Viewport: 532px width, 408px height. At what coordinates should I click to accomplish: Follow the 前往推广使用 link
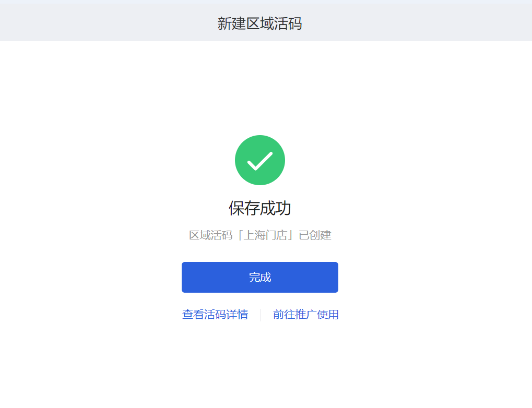(306, 315)
